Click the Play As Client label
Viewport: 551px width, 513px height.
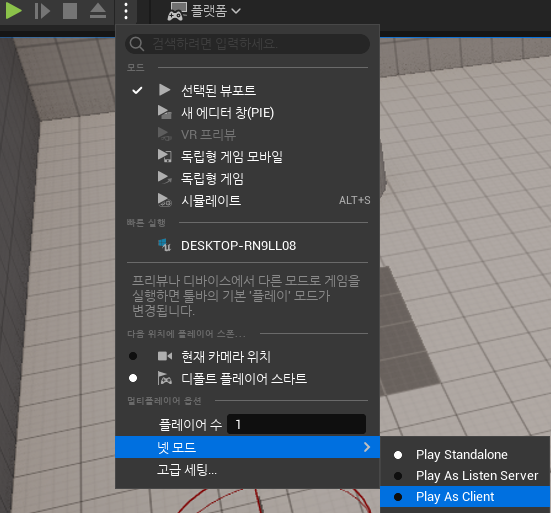[x=455, y=497]
